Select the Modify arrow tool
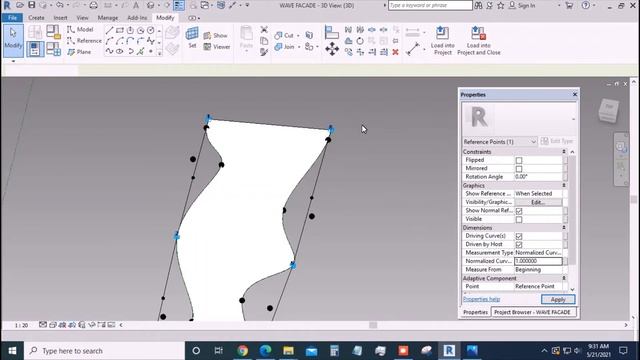This screenshot has width=640, height=360. (13, 40)
